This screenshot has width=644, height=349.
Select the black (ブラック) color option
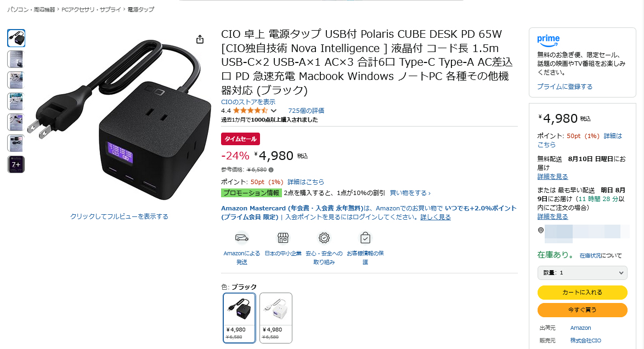(x=239, y=318)
